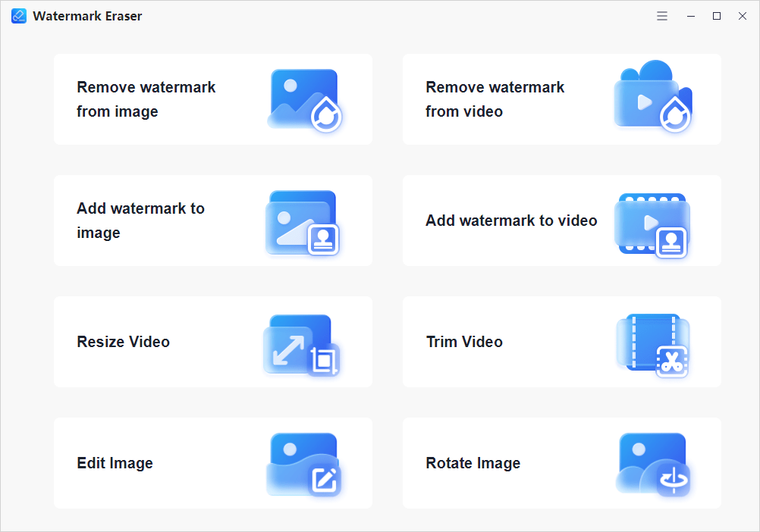Image resolution: width=760 pixels, height=532 pixels.
Task: Open the Remove watermark from image feature
Action: [212, 99]
